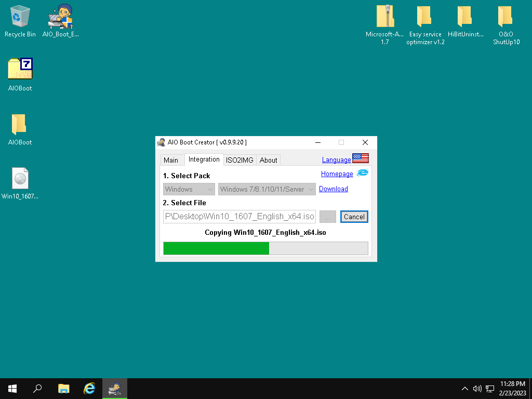Select the Win10_1607 ISO file icon
The image size is (532, 399).
point(20,179)
